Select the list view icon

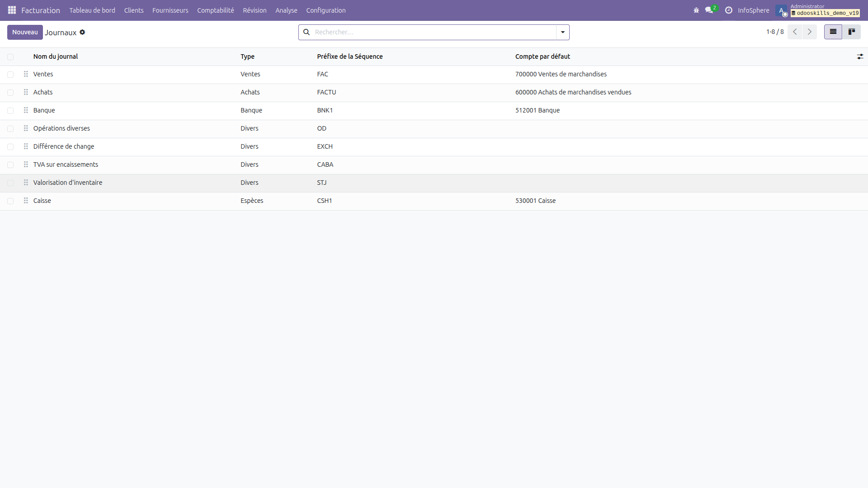point(833,32)
